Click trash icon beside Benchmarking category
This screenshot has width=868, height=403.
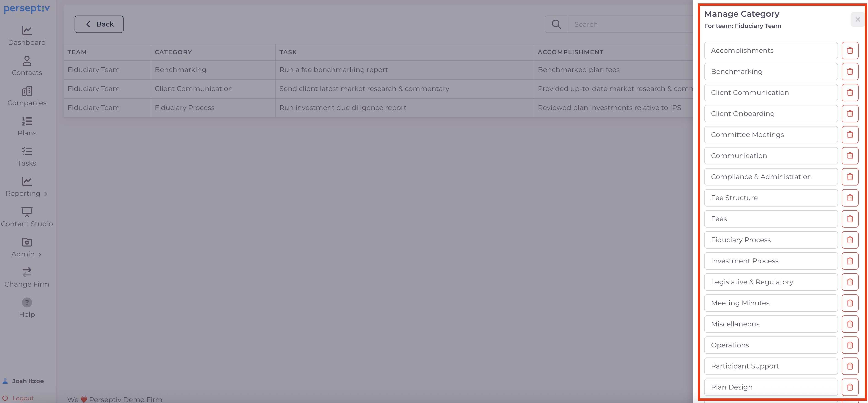(849, 71)
